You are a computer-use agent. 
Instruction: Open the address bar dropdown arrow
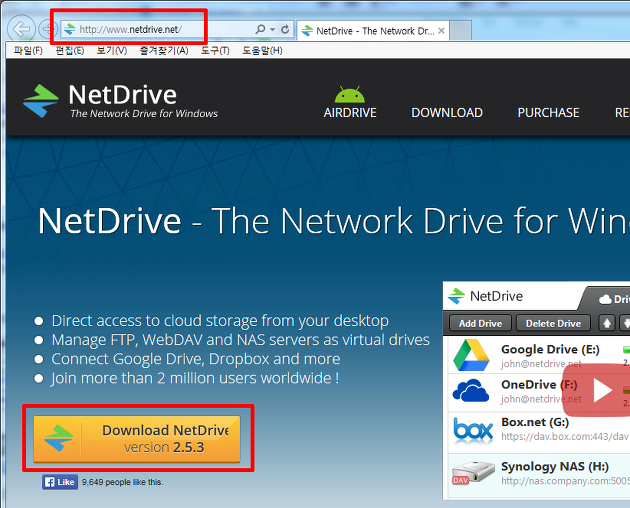(x=273, y=29)
